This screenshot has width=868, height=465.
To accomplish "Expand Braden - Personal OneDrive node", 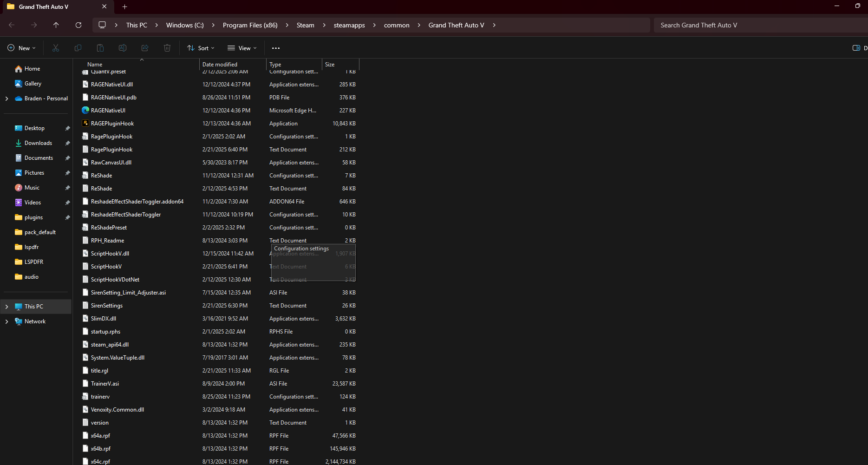I will (x=7, y=98).
